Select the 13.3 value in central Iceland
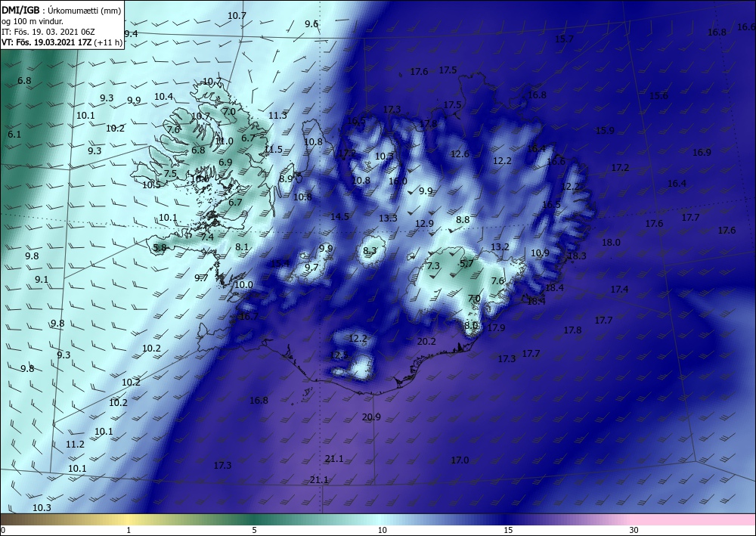756x536 pixels. 388,218
